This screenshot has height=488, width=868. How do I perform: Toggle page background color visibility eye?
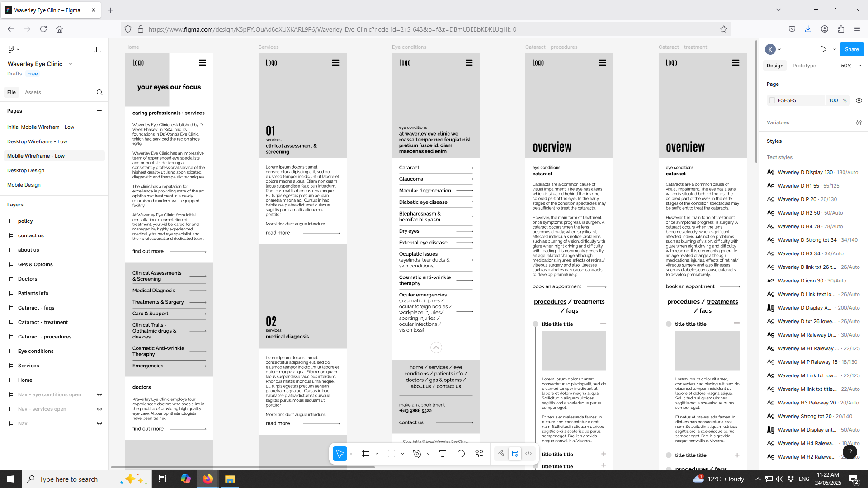coord(859,100)
